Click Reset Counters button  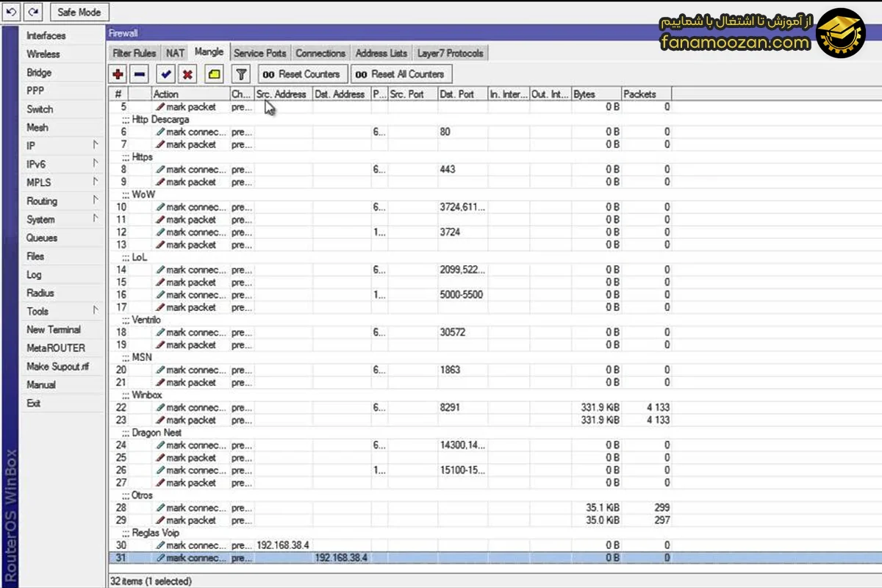click(302, 74)
